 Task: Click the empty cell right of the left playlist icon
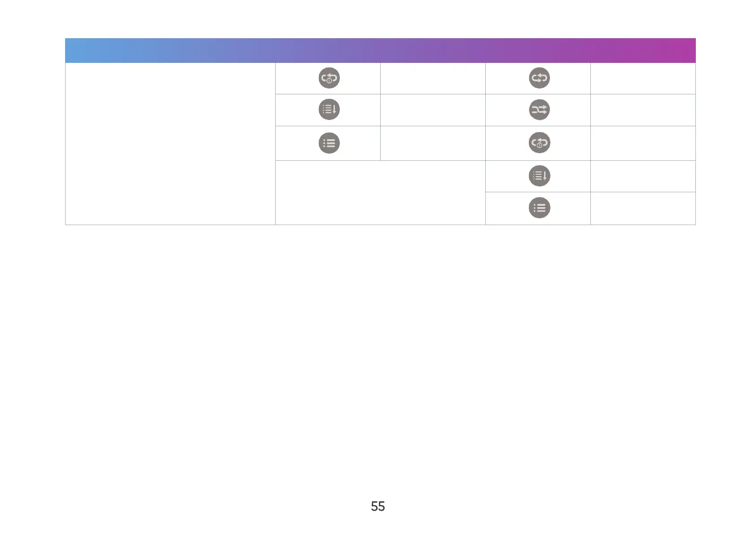click(433, 143)
